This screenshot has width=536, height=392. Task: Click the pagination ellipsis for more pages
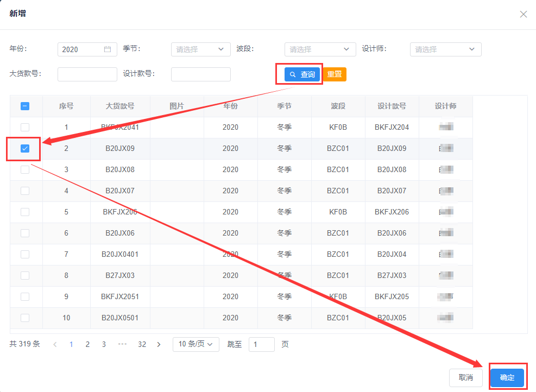click(x=122, y=344)
